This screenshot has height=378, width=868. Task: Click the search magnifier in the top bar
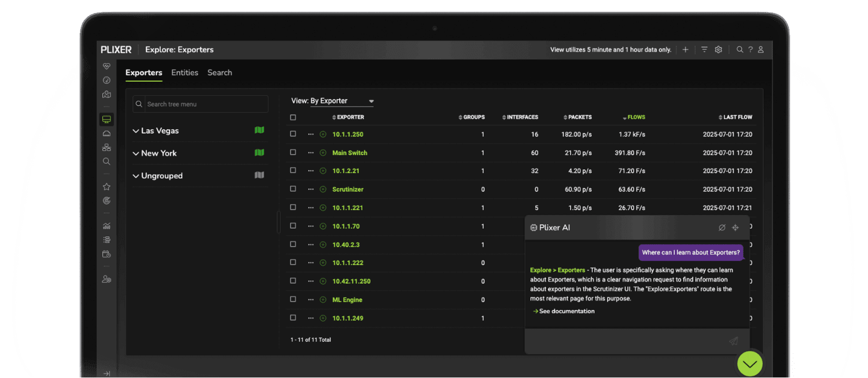[740, 50]
